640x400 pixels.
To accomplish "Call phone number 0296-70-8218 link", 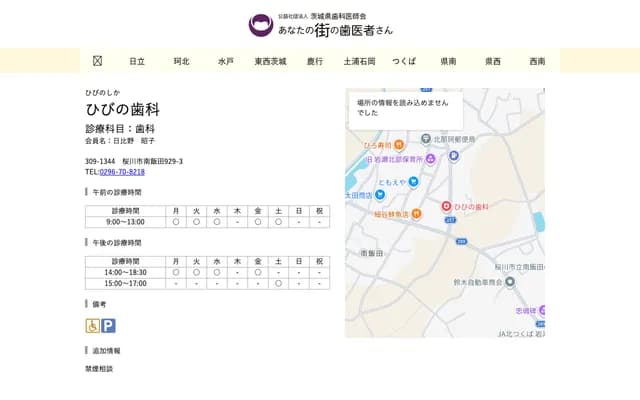I will tap(122, 172).
